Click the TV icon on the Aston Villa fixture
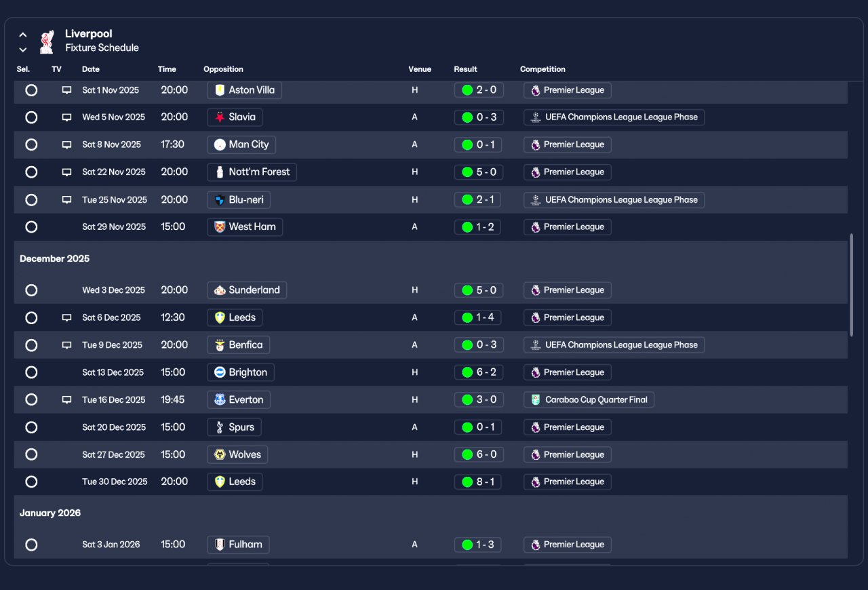Viewport: 868px width, 590px height. tap(66, 90)
